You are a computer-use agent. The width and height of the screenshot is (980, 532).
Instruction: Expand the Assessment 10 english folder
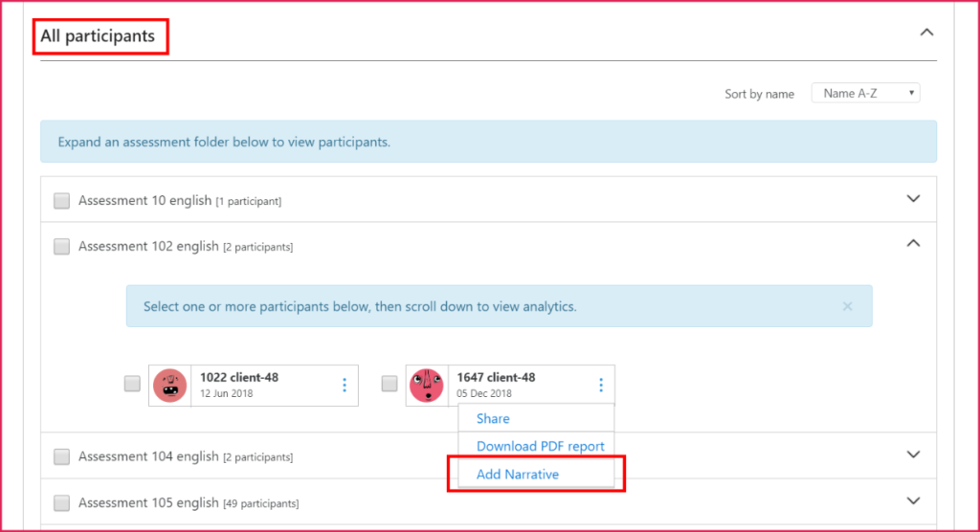913,199
